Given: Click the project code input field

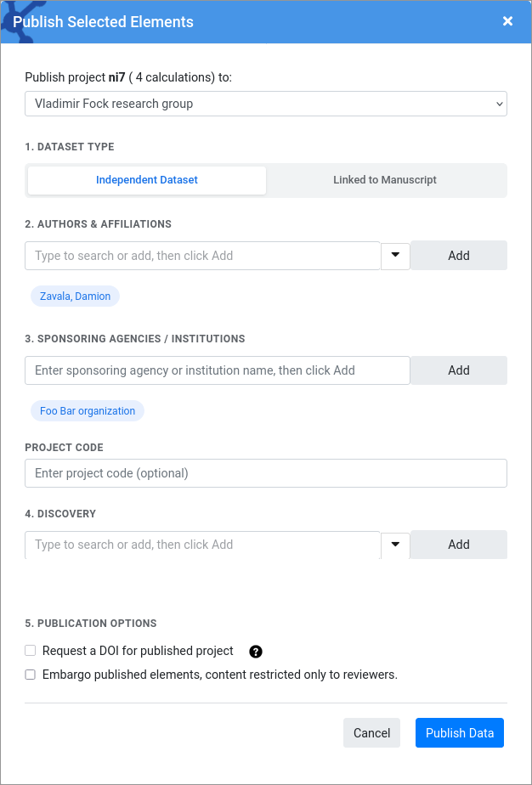Looking at the screenshot, I should pos(266,473).
